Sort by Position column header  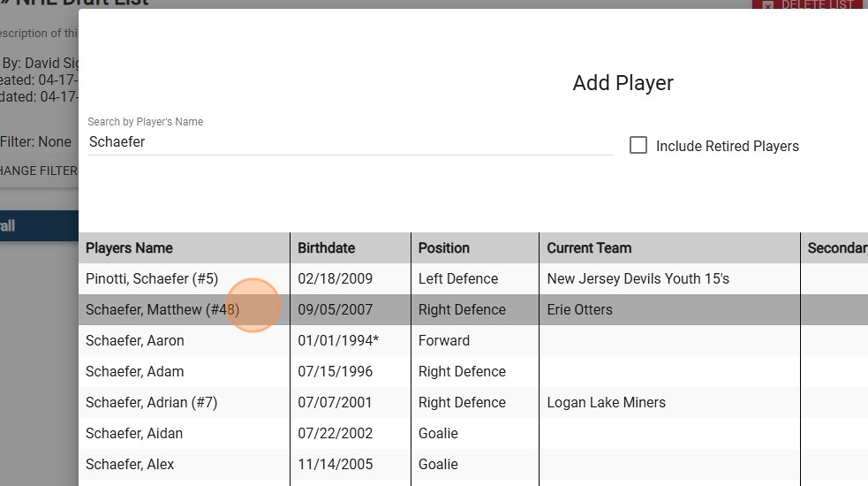point(444,248)
